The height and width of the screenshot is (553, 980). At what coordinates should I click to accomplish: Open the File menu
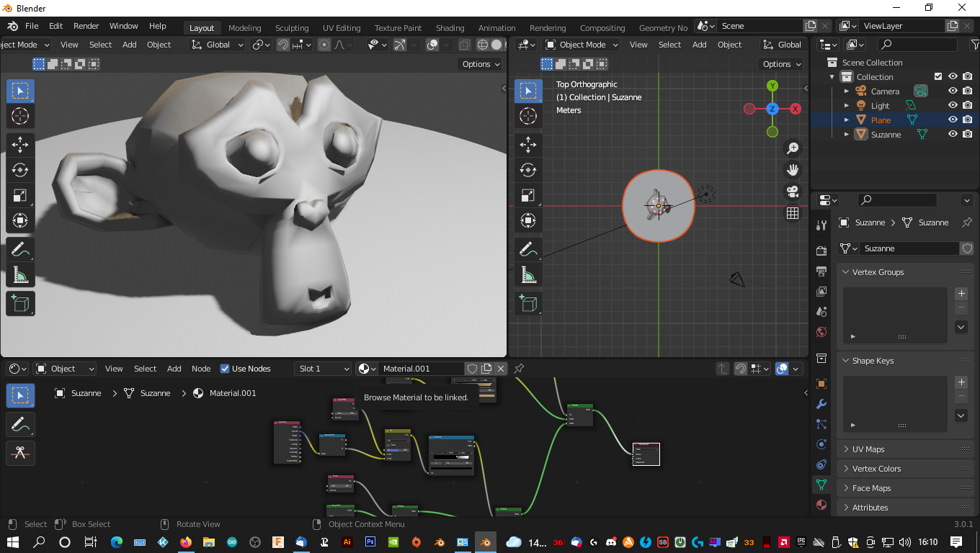32,26
